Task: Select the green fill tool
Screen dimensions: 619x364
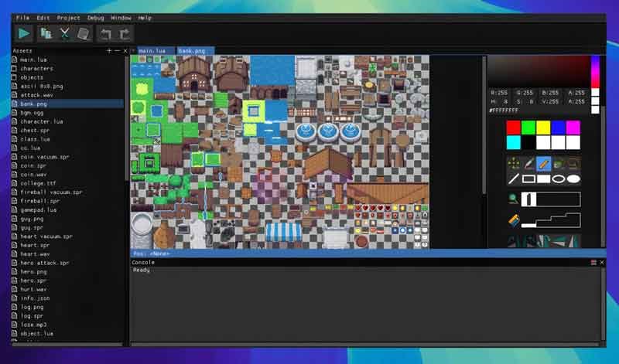Action: coord(559,163)
